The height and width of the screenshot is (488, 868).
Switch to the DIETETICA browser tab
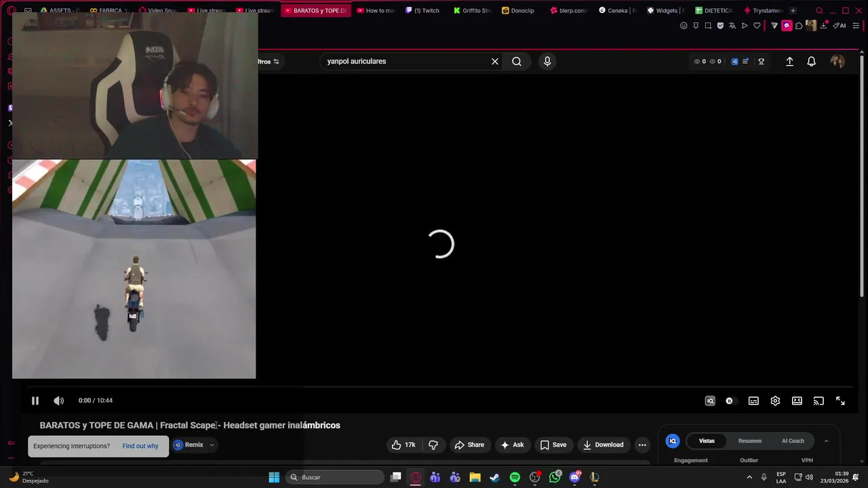(714, 11)
